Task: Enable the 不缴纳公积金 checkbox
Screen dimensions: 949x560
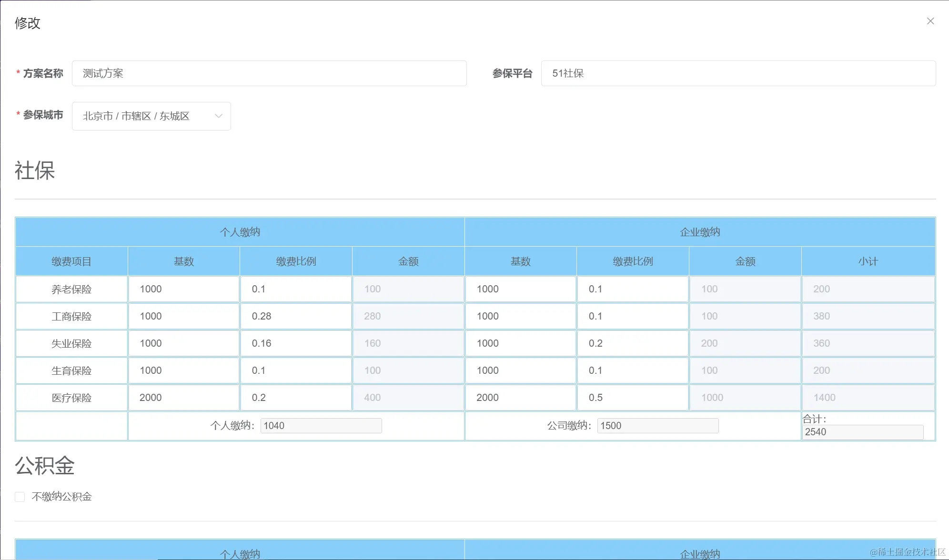Action: [x=20, y=496]
